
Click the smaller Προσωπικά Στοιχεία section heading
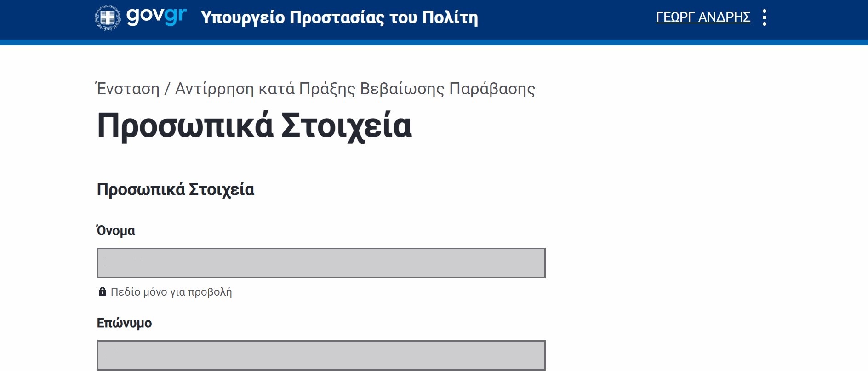[175, 189]
